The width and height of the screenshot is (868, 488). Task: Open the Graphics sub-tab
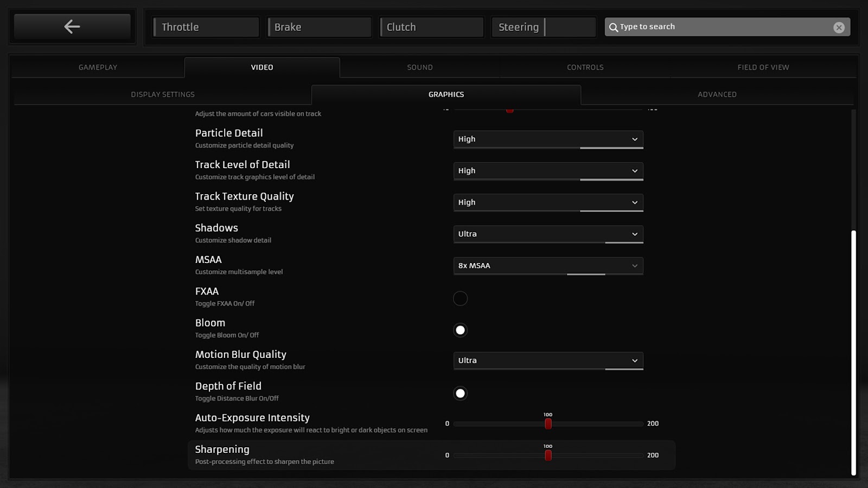click(446, 94)
